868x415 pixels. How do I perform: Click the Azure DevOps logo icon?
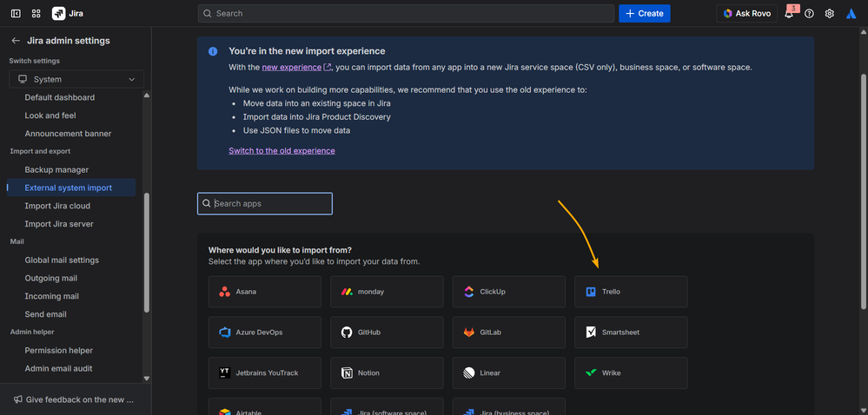coord(224,333)
